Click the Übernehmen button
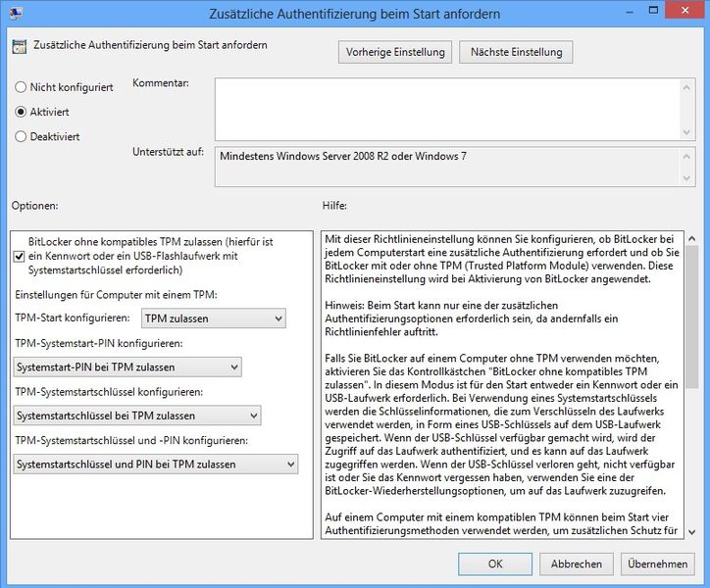The image size is (710, 588). click(657, 564)
